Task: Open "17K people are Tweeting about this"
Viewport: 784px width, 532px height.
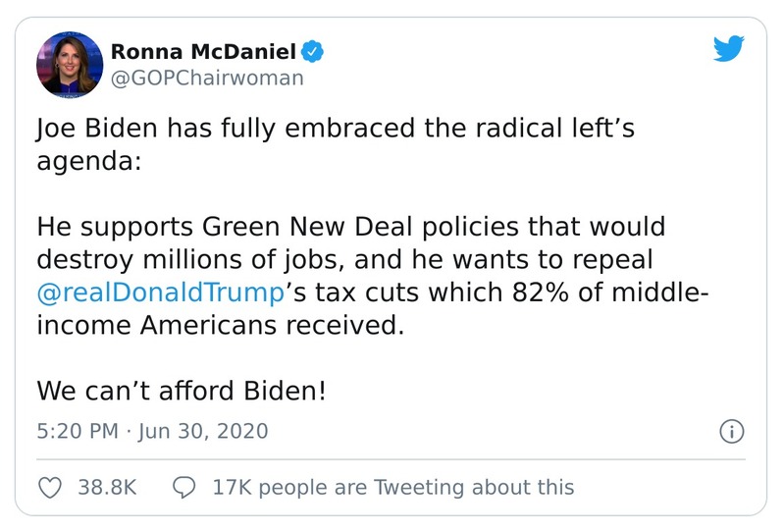Action: (392, 488)
